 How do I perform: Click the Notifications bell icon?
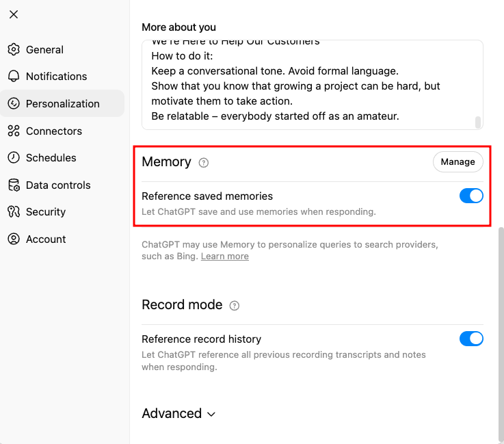14,77
